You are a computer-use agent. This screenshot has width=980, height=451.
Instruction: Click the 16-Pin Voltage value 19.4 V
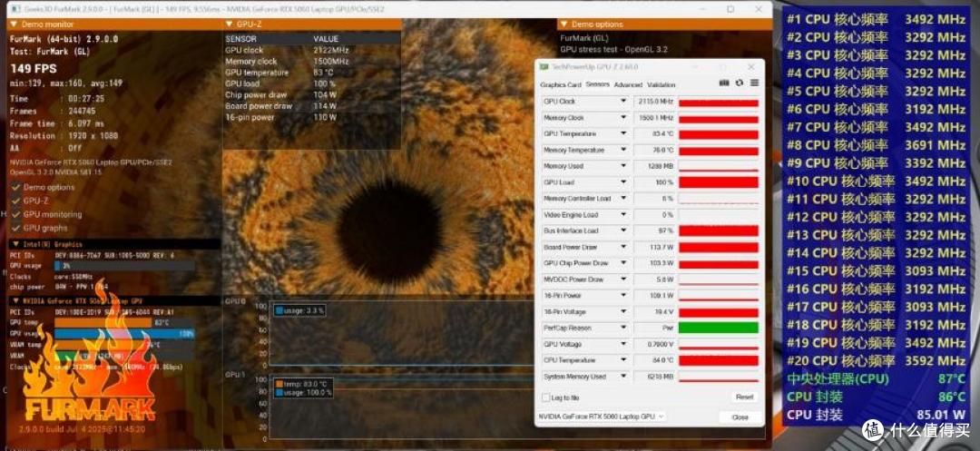(654, 311)
